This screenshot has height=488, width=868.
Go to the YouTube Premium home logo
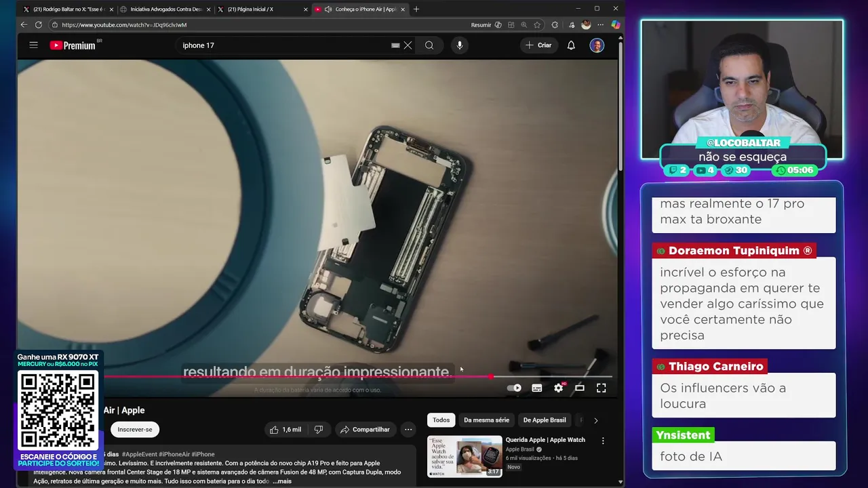(x=73, y=45)
